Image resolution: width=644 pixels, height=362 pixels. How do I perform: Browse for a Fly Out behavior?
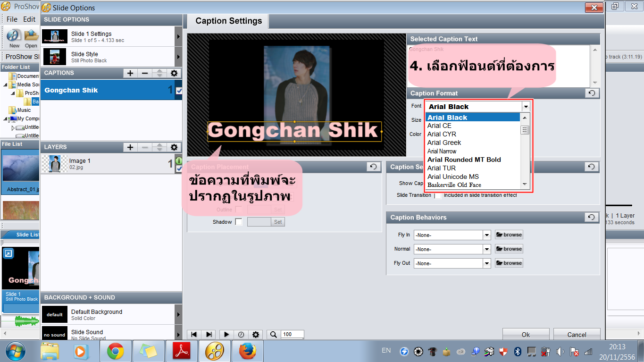pos(509,263)
